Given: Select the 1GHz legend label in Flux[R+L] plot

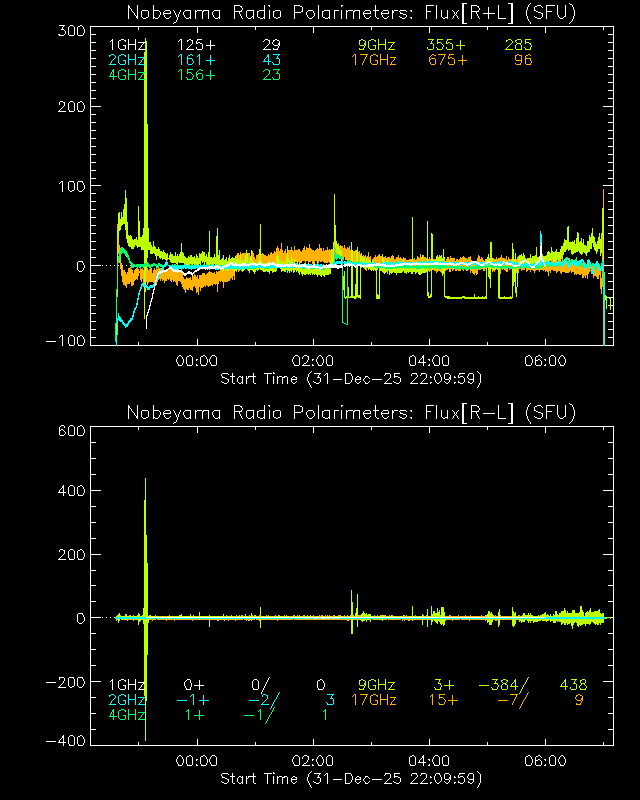Looking at the screenshot, I should click(x=127, y=46).
